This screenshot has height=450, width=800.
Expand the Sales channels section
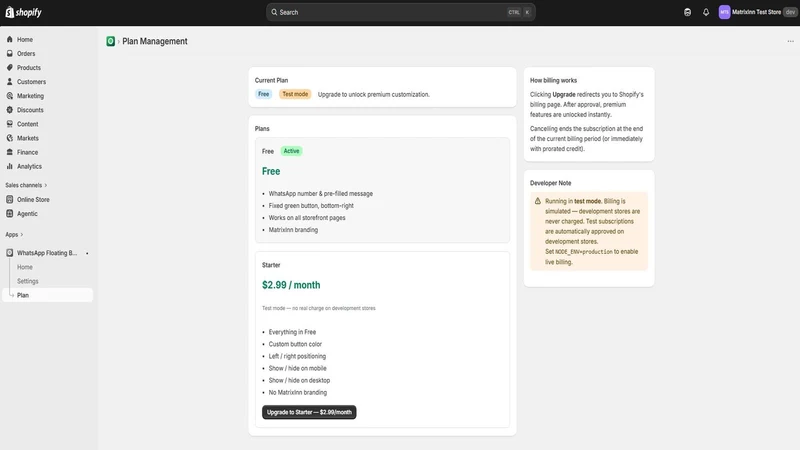(x=26, y=185)
